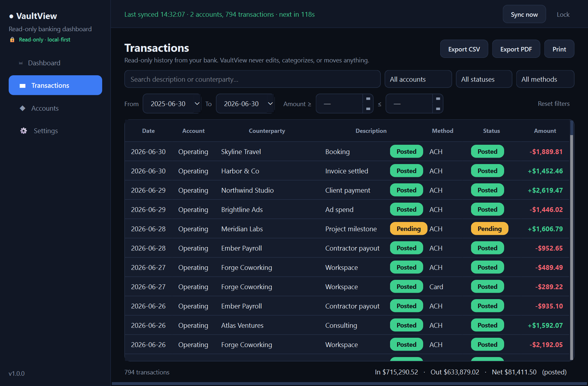
Task: Click the horizontal scrollbar at page bottom
Action: (x=350, y=384)
